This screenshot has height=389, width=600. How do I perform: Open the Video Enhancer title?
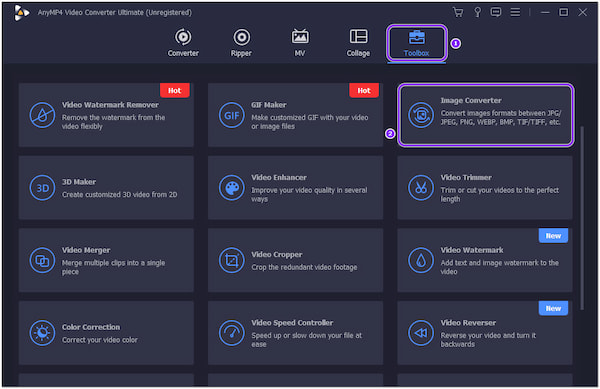279,177
